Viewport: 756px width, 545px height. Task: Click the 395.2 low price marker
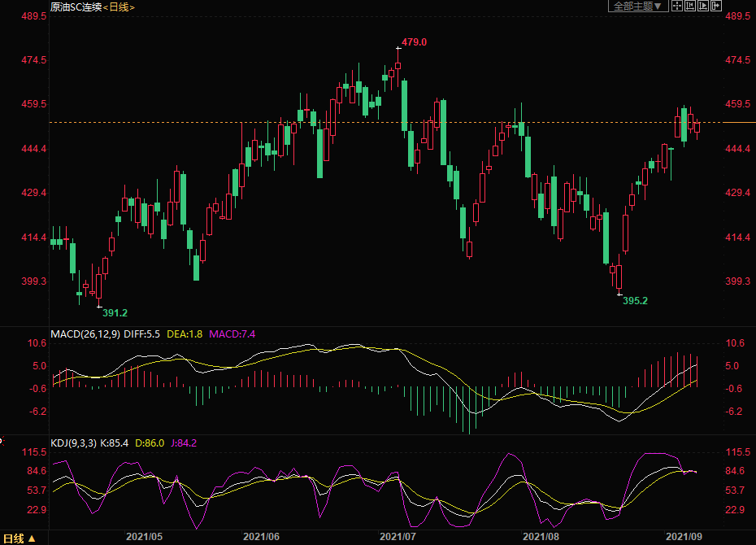click(x=635, y=300)
